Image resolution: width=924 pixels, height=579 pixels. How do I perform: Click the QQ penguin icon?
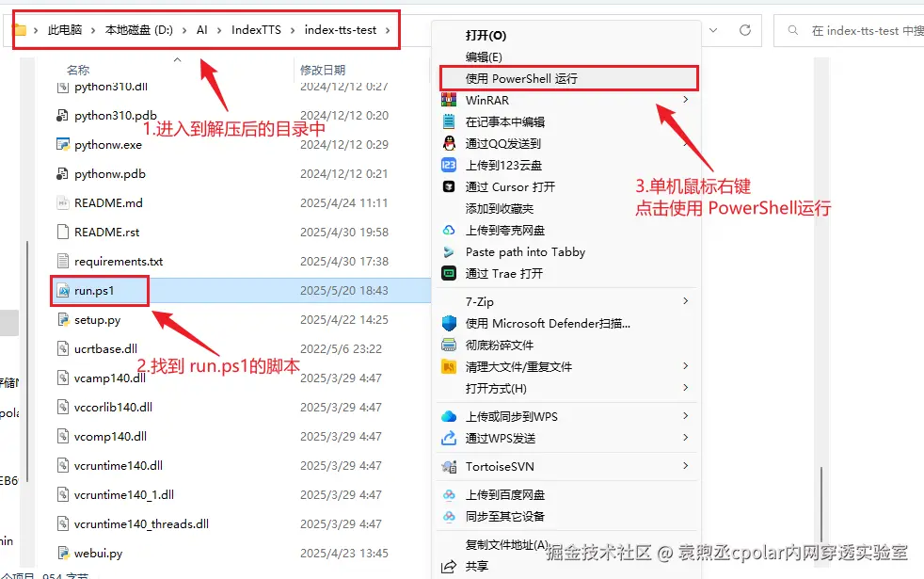[449, 143]
